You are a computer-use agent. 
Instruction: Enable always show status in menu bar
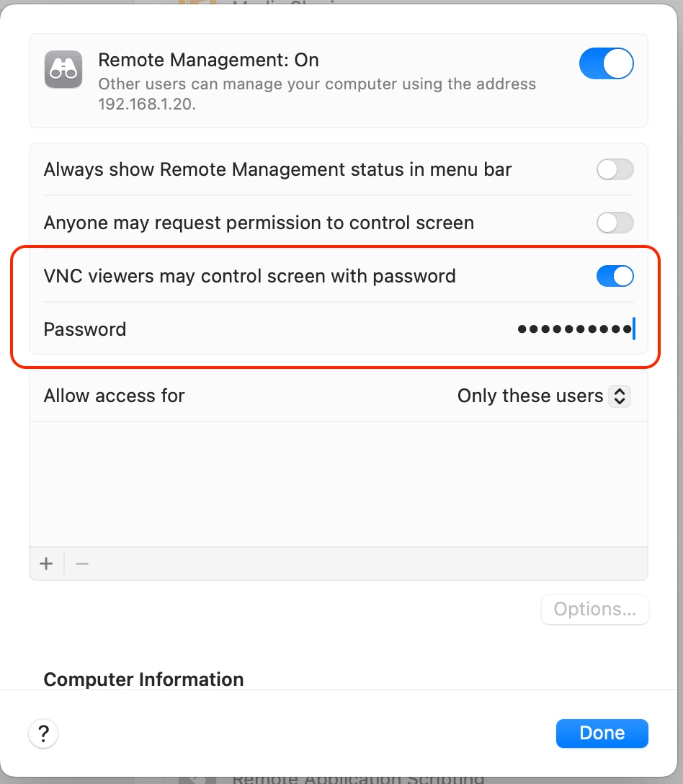615,169
